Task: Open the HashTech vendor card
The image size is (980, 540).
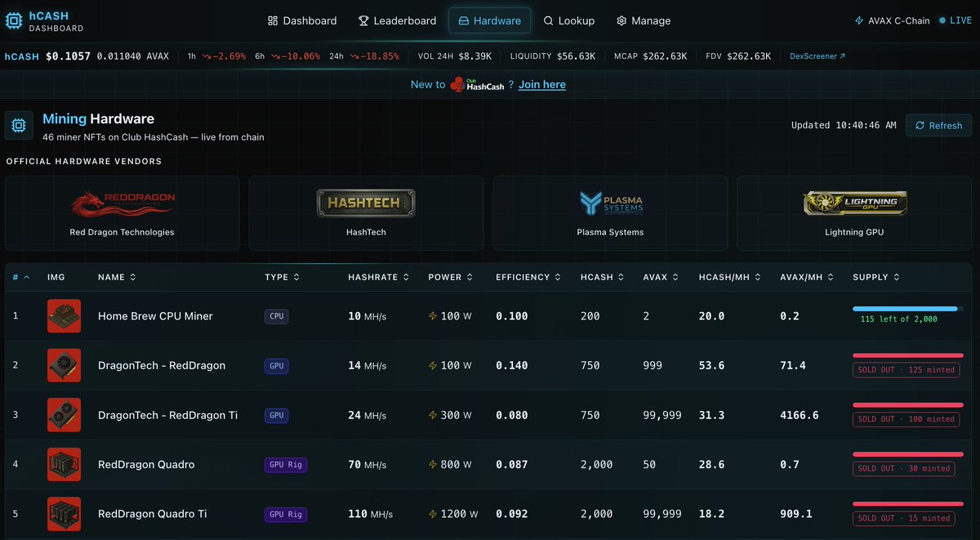Action: point(366,213)
